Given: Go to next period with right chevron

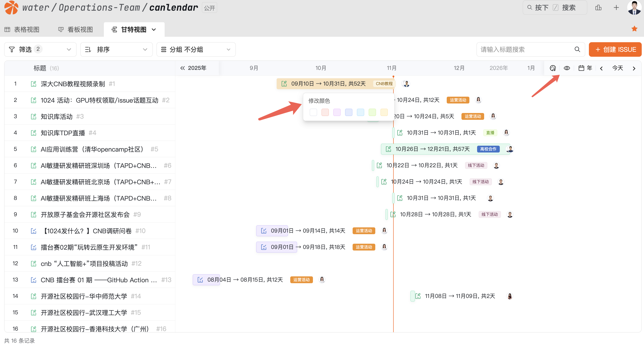Looking at the screenshot, I should pyautogui.click(x=634, y=68).
